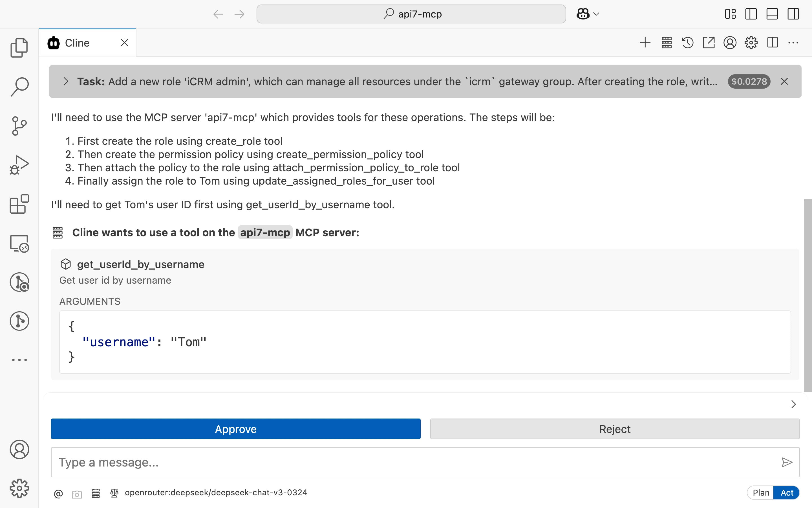The height and width of the screenshot is (508, 812).
Task: Open the Extensions view
Action: [x=19, y=204]
